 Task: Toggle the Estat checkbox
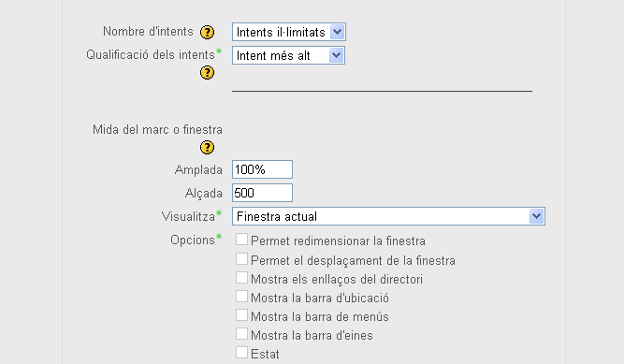tap(241, 353)
